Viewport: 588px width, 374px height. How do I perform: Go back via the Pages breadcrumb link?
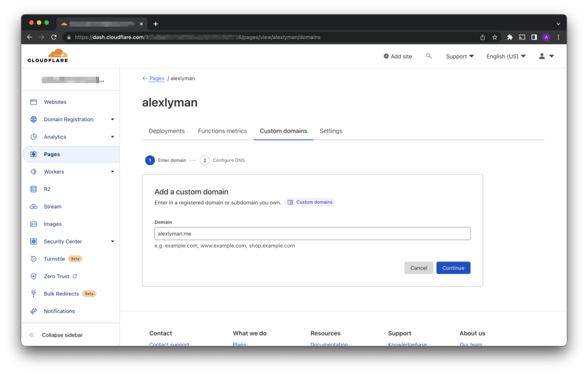click(x=156, y=78)
